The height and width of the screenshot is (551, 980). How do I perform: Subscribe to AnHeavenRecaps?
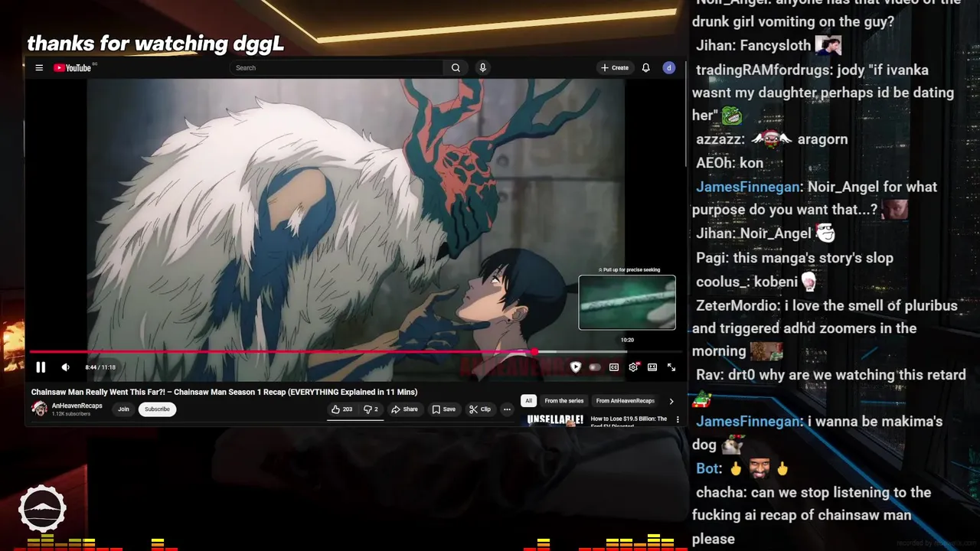pos(157,409)
